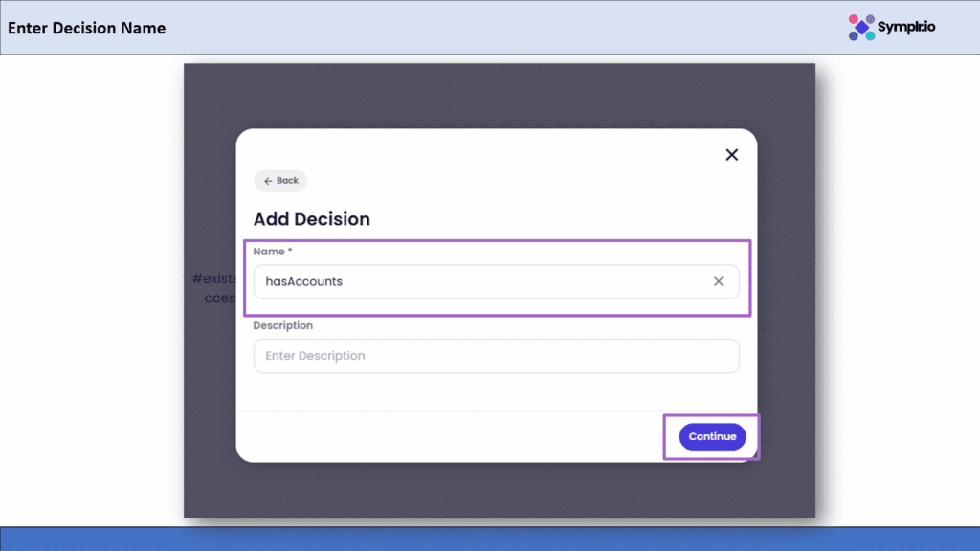Image resolution: width=980 pixels, height=551 pixels.
Task: Go back using the Back button label
Action: (287, 181)
